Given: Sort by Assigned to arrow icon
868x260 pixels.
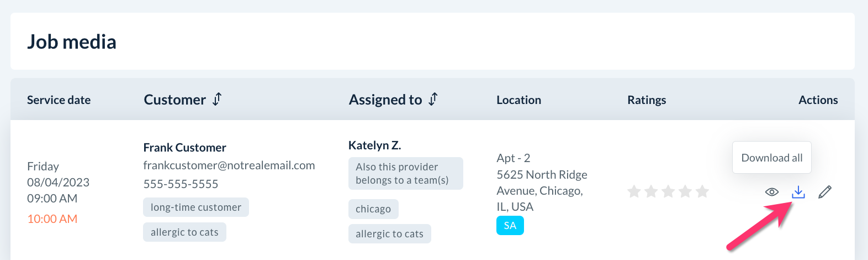Looking at the screenshot, I should click(433, 99).
